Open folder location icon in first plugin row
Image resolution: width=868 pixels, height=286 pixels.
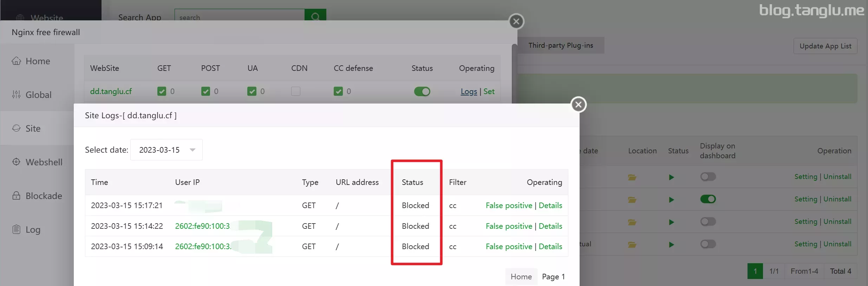point(632,177)
